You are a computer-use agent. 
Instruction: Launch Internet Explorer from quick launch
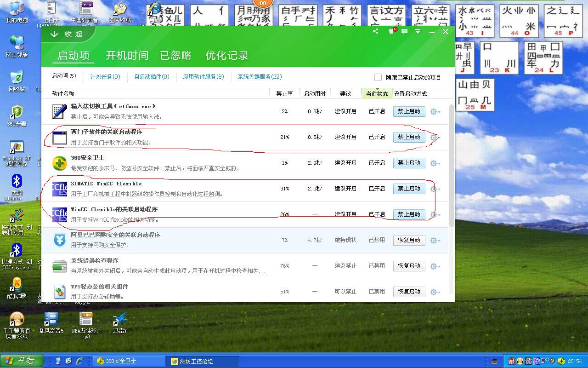pos(79,361)
